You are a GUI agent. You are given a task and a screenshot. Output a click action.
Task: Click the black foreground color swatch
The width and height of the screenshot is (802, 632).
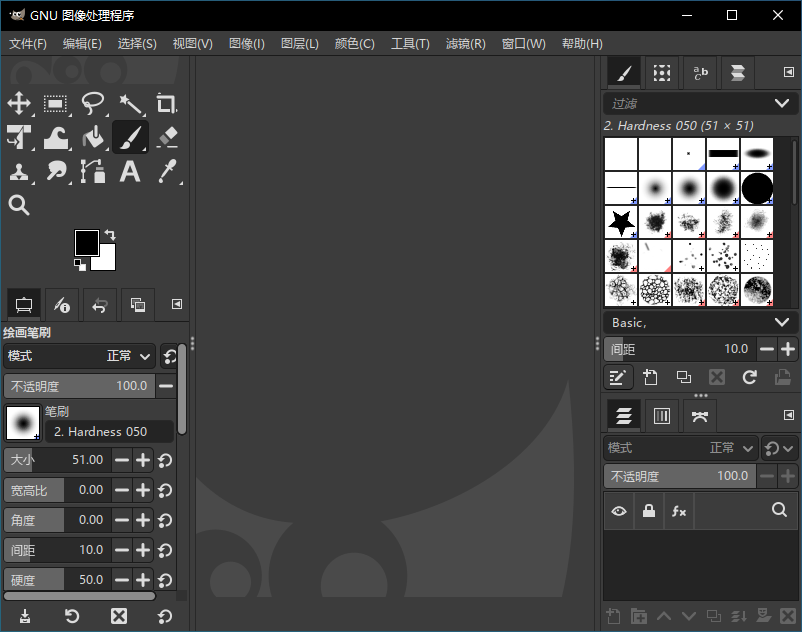click(x=88, y=240)
